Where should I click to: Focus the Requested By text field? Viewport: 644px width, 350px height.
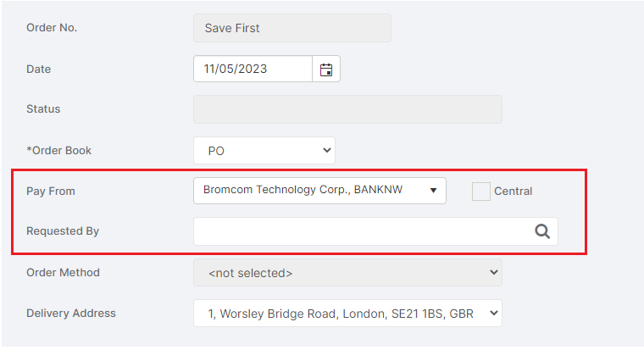(x=375, y=231)
